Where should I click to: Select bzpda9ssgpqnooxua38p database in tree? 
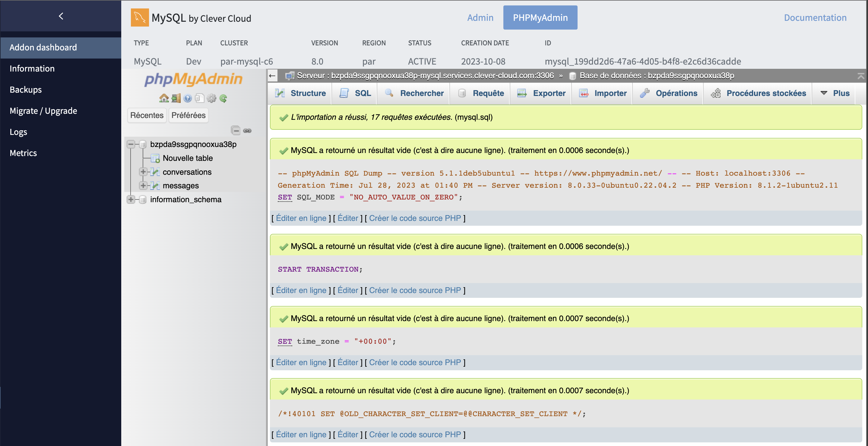coord(193,144)
